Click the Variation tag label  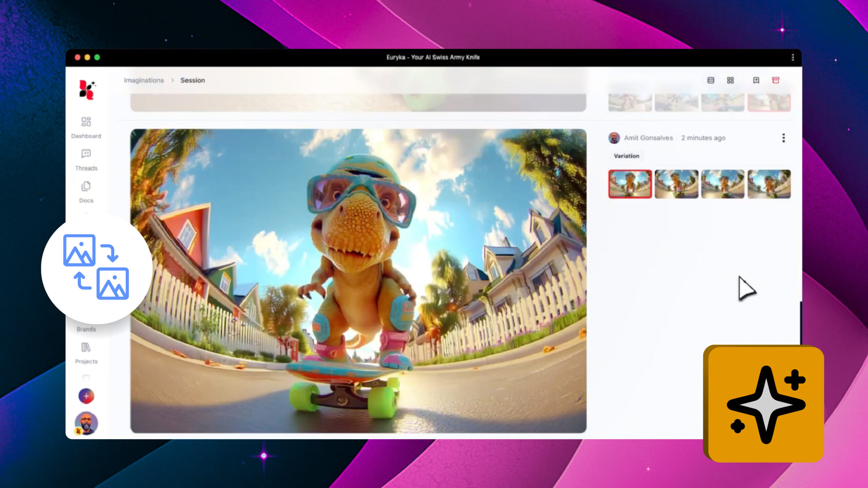click(x=626, y=156)
